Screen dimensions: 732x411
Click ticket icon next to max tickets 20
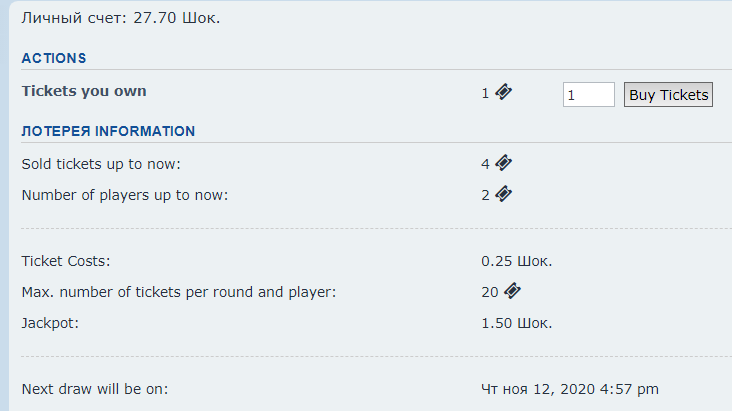[x=512, y=291]
